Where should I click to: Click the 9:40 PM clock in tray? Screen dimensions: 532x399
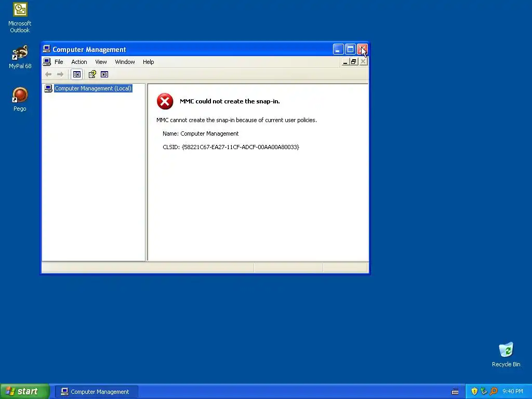(512, 391)
